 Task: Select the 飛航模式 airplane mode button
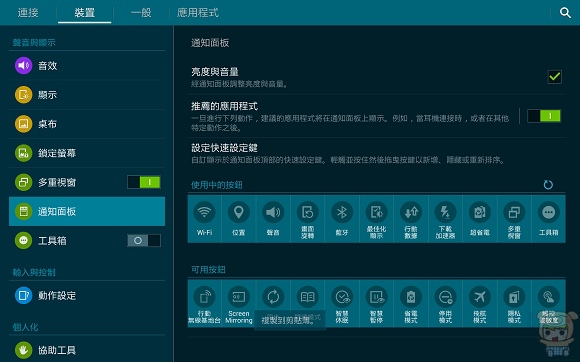pyautogui.click(x=480, y=304)
